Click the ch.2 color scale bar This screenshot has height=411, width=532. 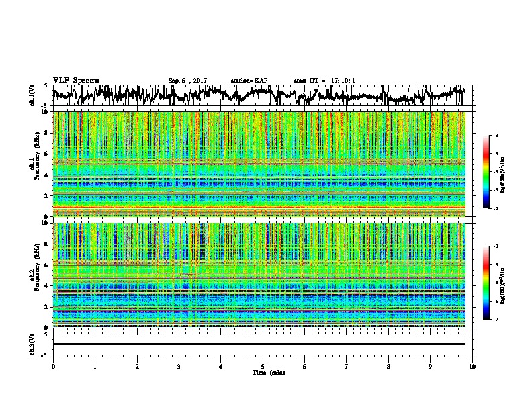click(486, 283)
